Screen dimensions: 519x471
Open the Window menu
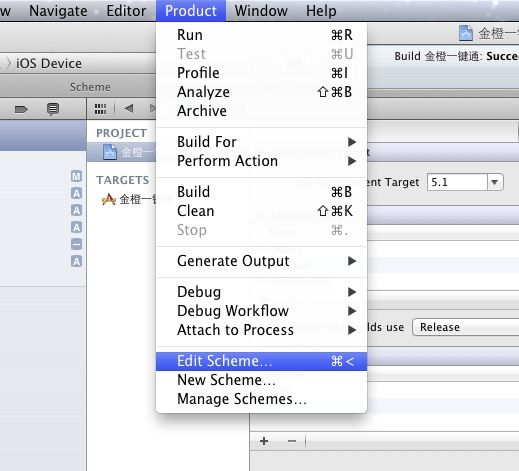pyautogui.click(x=261, y=11)
